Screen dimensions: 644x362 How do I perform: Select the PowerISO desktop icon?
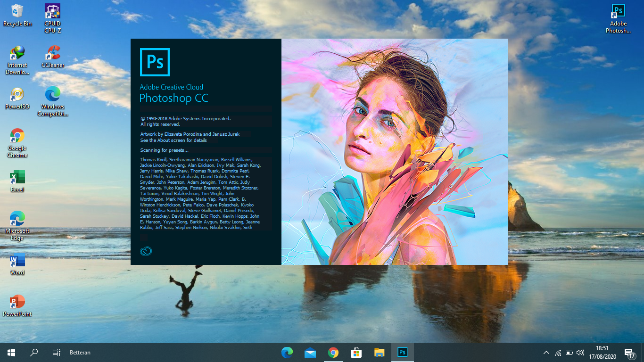[x=17, y=98]
